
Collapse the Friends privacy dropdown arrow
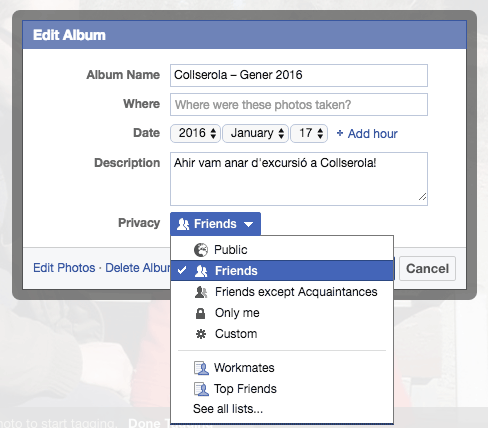248,224
